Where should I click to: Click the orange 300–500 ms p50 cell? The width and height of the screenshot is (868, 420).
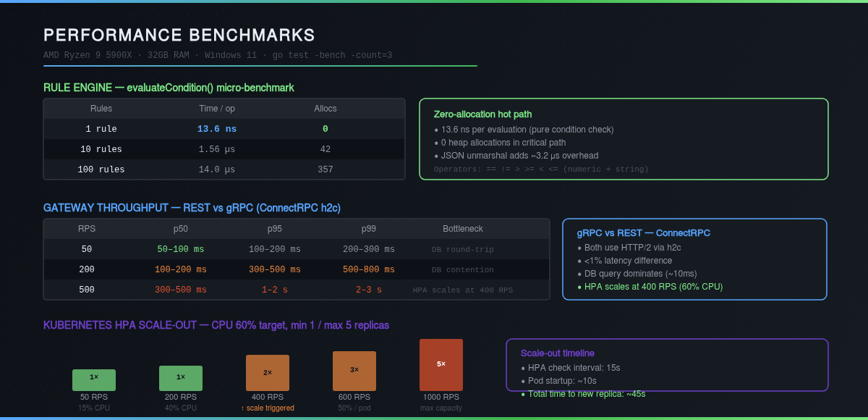[x=180, y=289]
